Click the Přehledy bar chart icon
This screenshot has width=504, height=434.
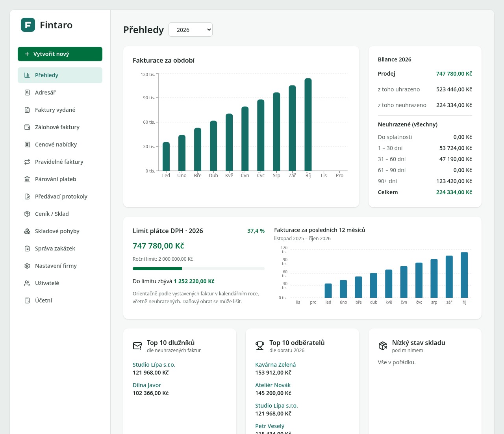click(x=27, y=75)
